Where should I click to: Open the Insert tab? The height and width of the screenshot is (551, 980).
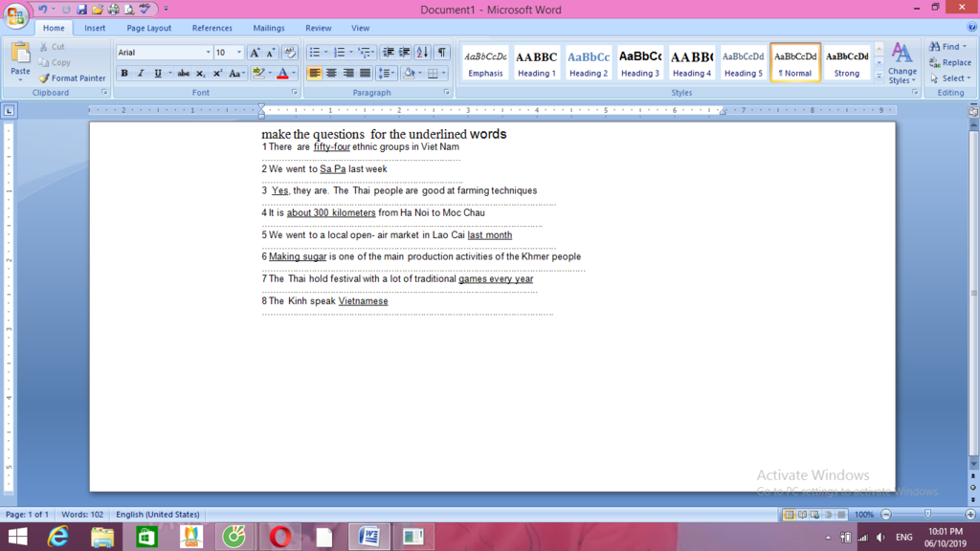(x=95, y=28)
